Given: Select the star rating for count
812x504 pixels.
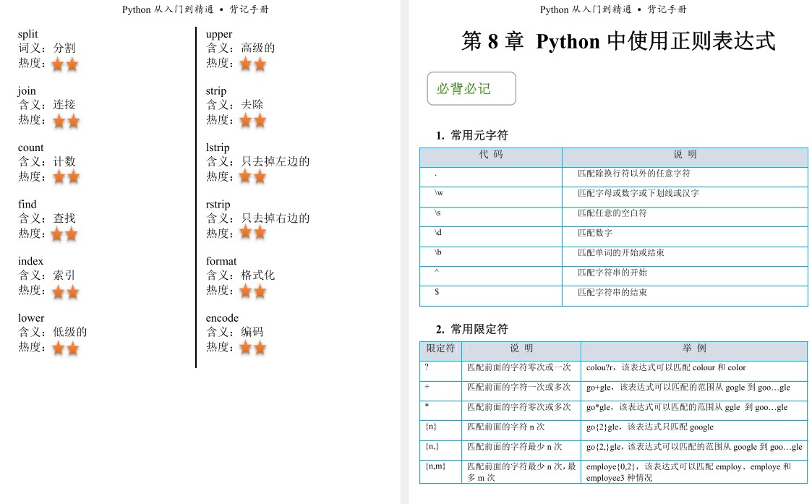Looking at the screenshot, I should point(64,177).
